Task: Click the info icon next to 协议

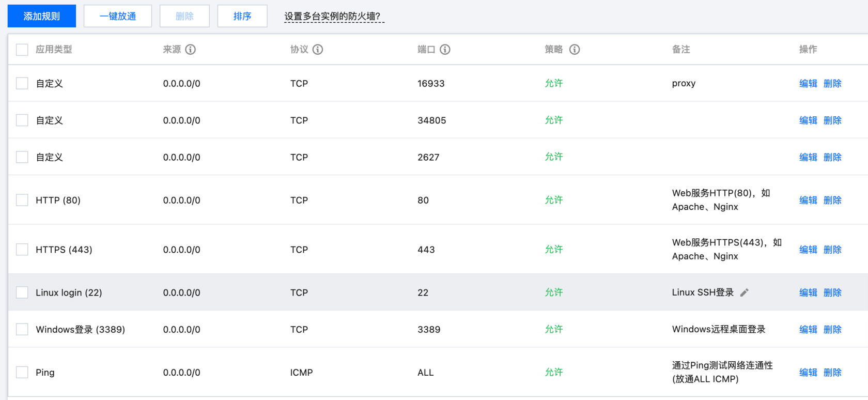Action: tap(318, 50)
